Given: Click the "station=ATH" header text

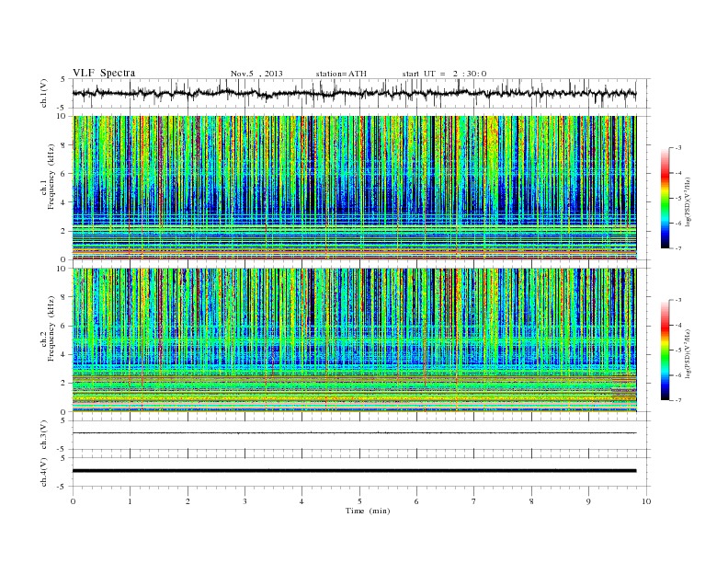Looking at the screenshot, I should [341, 74].
